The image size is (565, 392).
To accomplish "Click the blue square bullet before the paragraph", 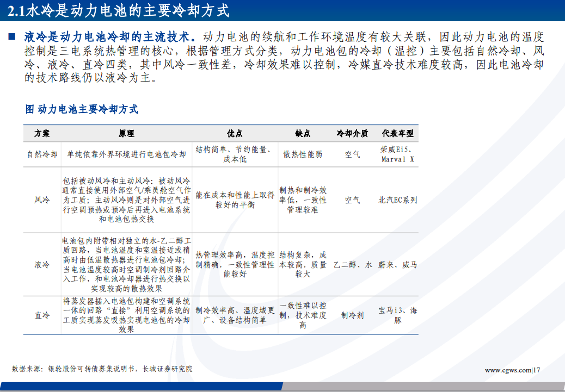I will click(x=12, y=38).
